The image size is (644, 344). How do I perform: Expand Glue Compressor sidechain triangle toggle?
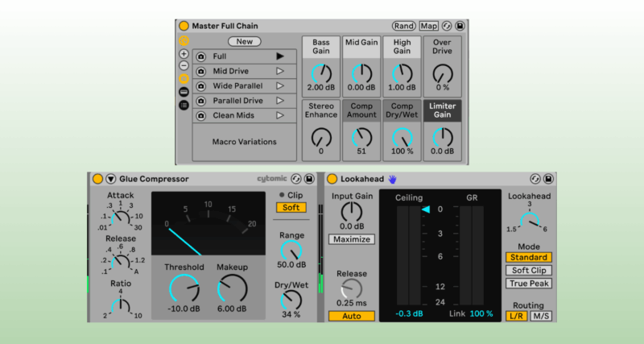click(x=111, y=179)
